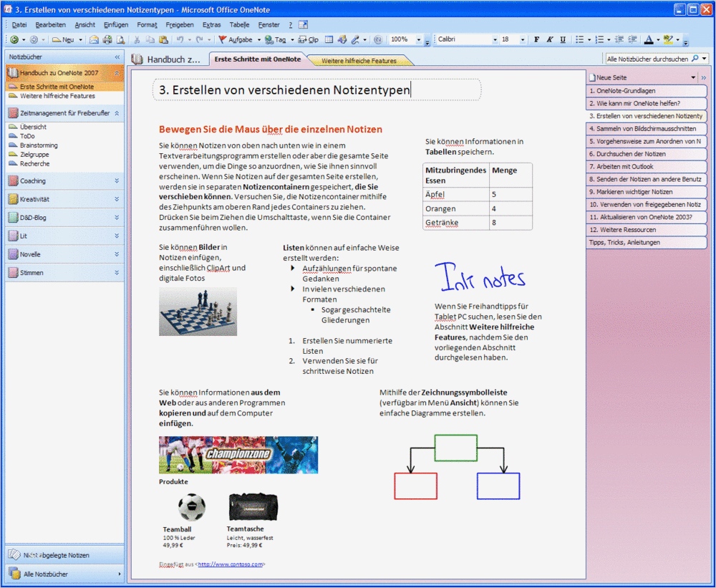This screenshot has height=588, width=716.
Task: Click the Print Preview icon
Action: coord(120,39)
